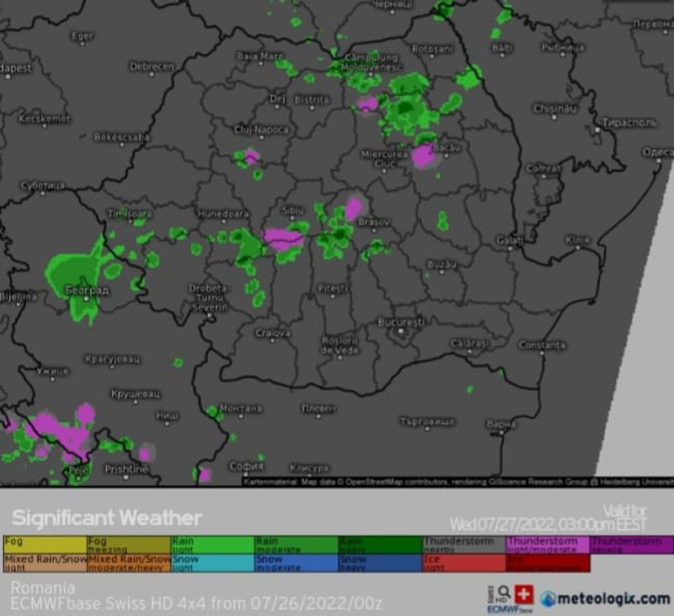Select the Rain light green legend swatch
The width and height of the screenshot is (674, 616).
(212, 544)
